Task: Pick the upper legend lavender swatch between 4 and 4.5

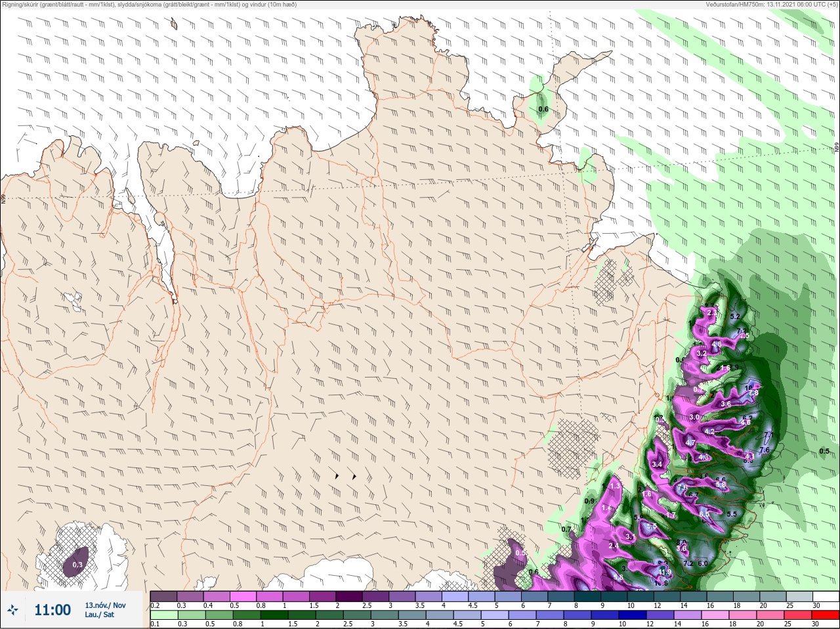Action: point(455,596)
